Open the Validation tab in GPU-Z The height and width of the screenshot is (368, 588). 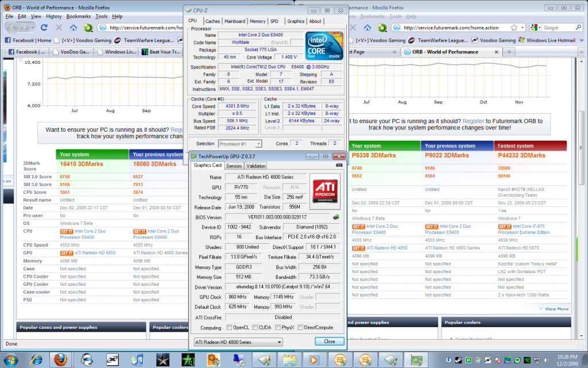(256, 166)
